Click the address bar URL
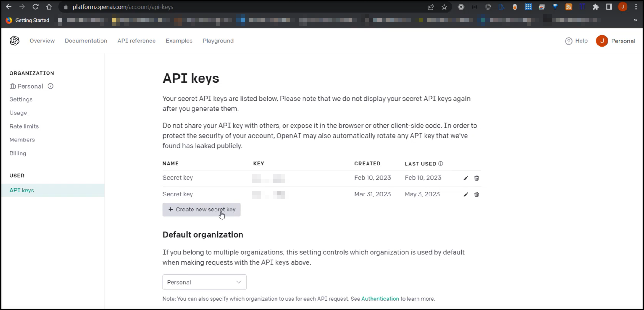 tap(123, 7)
